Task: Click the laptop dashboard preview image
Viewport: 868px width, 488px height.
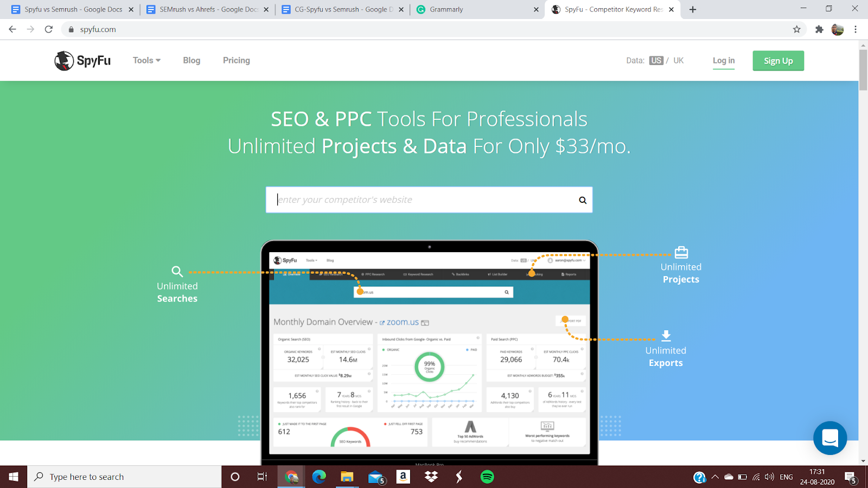Action: click(429, 352)
